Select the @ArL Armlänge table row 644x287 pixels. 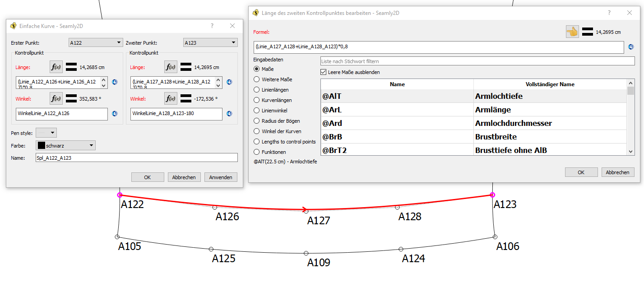pyautogui.click(x=473, y=110)
